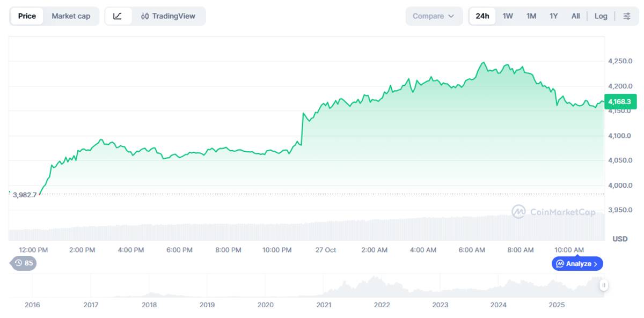Click the 2018 label in range navigator
Screen dimensions: 644x318
[149, 305]
